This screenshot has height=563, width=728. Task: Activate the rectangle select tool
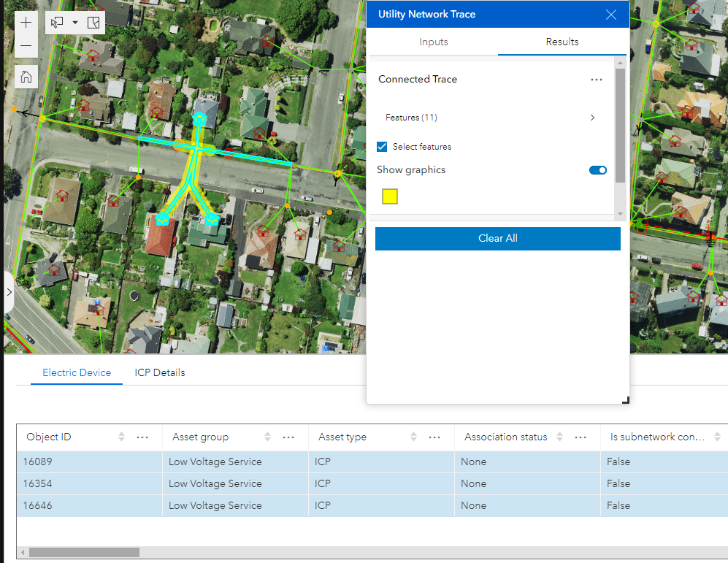57,23
